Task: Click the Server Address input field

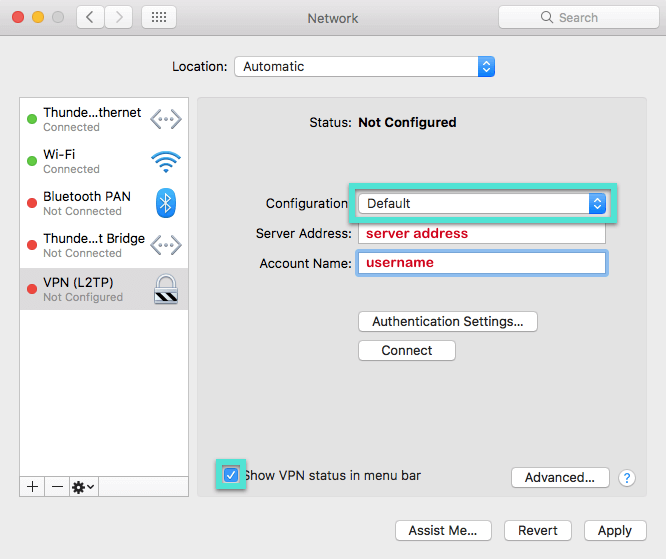Action: 481,233
